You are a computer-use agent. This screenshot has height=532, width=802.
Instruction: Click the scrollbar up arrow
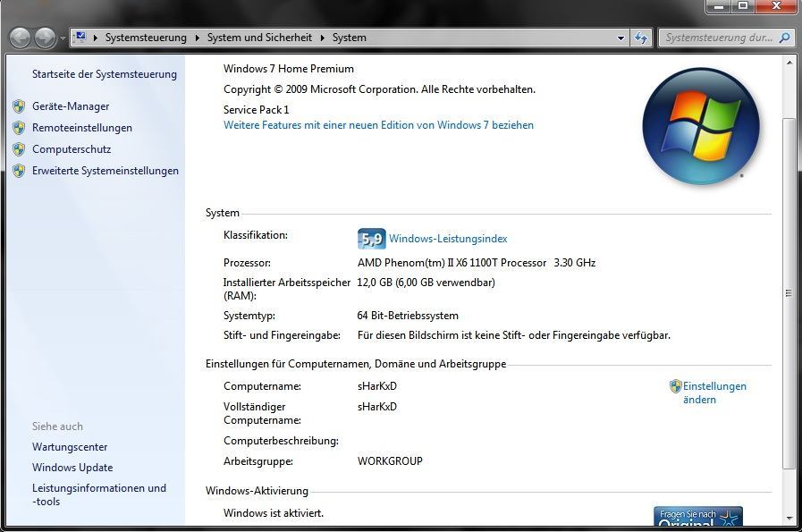pyautogui.click(x=789, y=62)
